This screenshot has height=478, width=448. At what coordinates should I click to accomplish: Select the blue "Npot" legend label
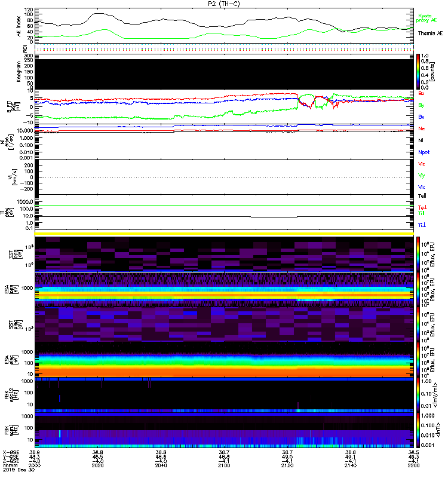coord(424,152)
